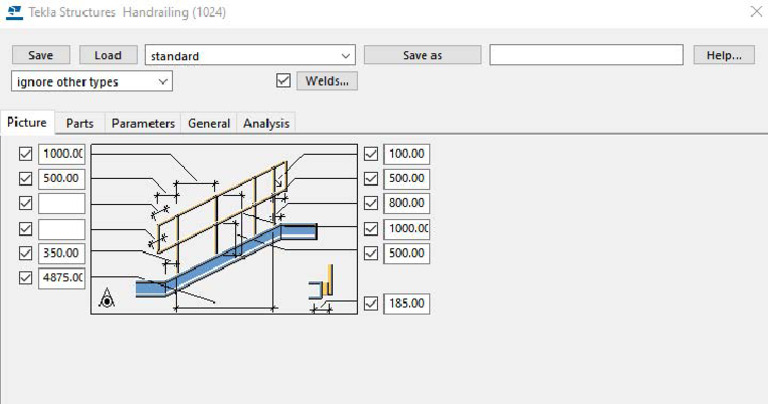Click the 185.00 input field
Image resolution: width=768 pixels, height=404 pixels.
point(407,304)
